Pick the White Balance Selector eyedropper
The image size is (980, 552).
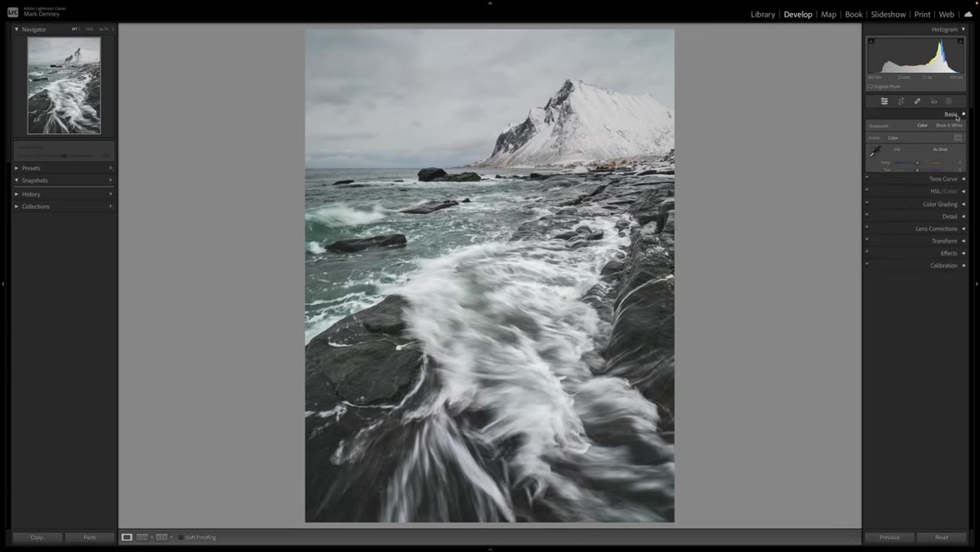point(875,151)
